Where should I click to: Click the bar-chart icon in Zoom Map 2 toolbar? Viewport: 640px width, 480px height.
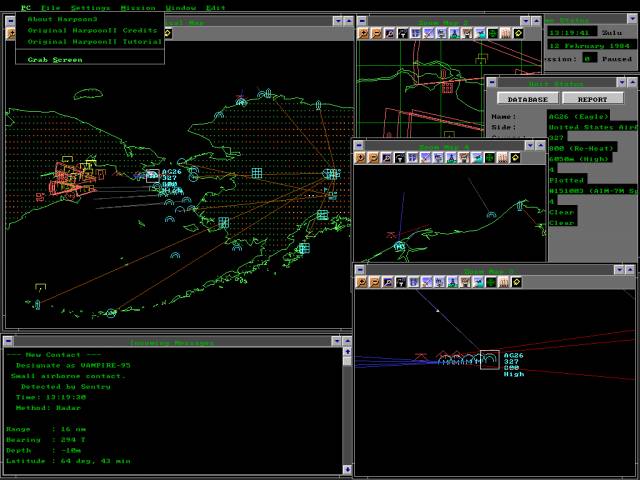click(x=505, y=33)
